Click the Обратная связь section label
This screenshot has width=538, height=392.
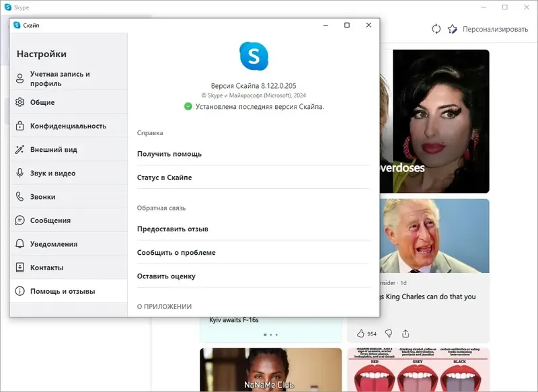(x=161, y=208)
